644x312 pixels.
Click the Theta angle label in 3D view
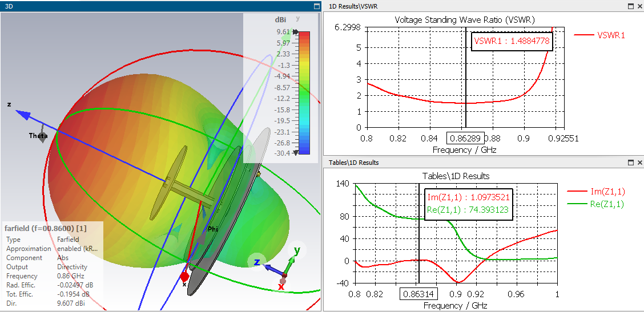pos(38,136)
